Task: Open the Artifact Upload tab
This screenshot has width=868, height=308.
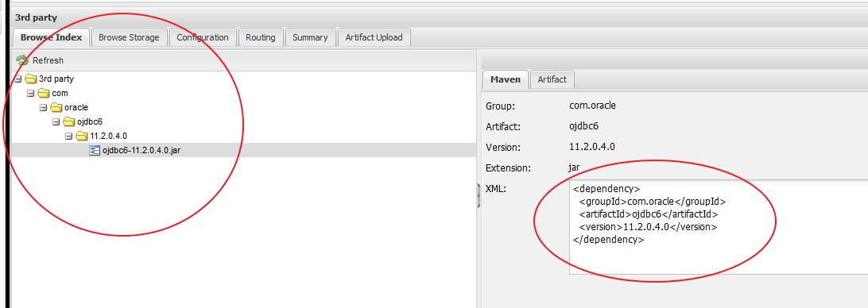Action: coord(374,37)
